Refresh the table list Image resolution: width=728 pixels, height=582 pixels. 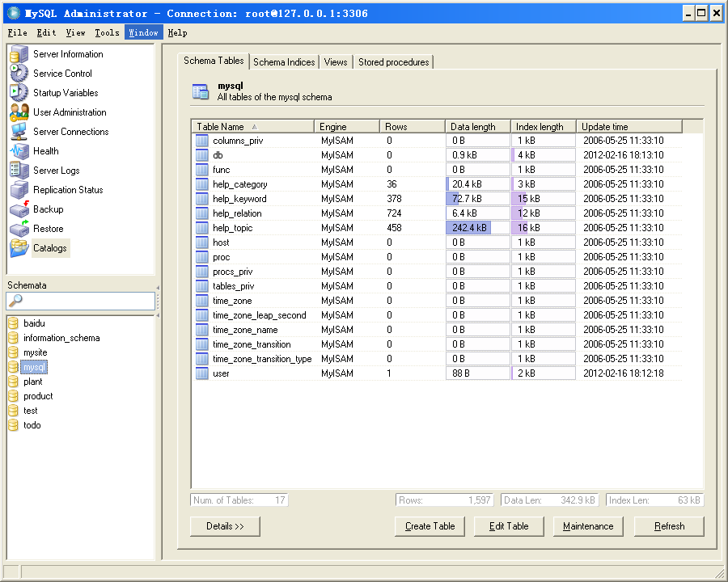670,526
